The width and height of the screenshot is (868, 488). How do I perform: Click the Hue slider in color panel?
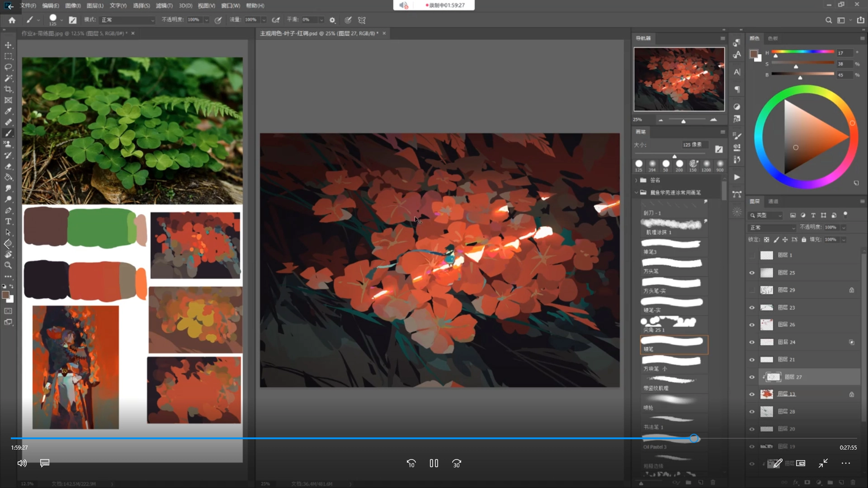(802, 52)
